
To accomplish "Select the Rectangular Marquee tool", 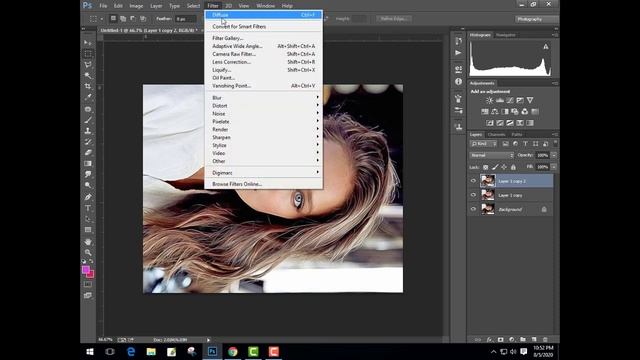I will tap(88, 54).
